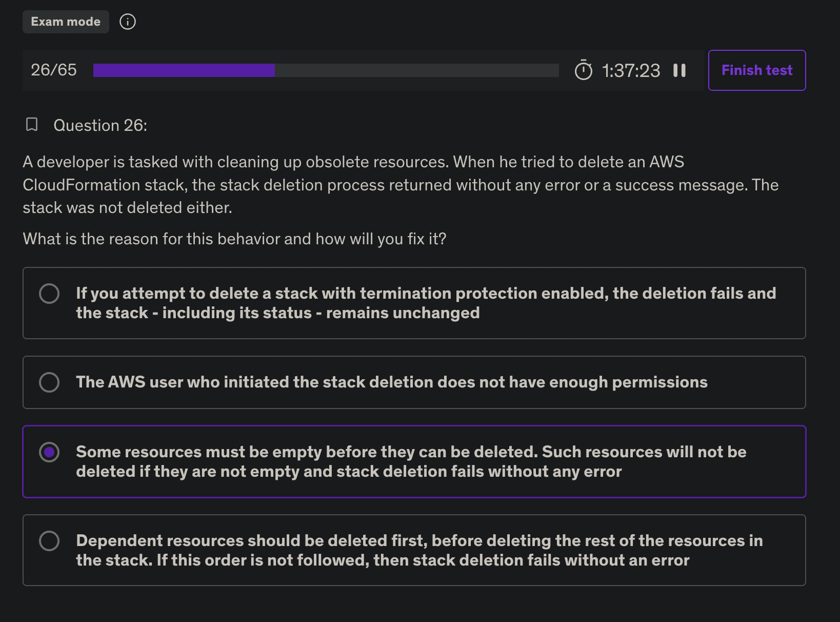
Task: Click the selected resources must be empty radio
Action: tap(49, 452)
